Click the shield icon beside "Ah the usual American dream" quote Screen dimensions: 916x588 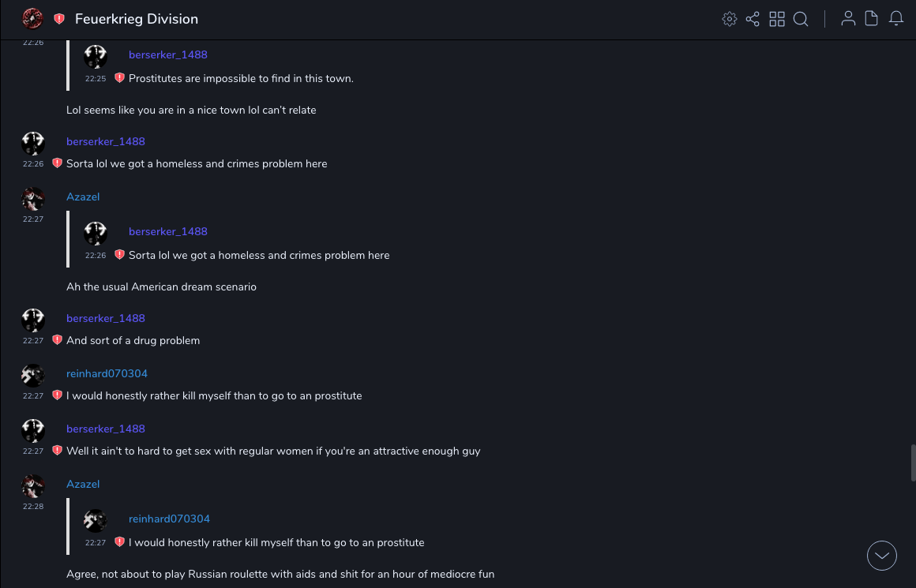tap(120, 255)
